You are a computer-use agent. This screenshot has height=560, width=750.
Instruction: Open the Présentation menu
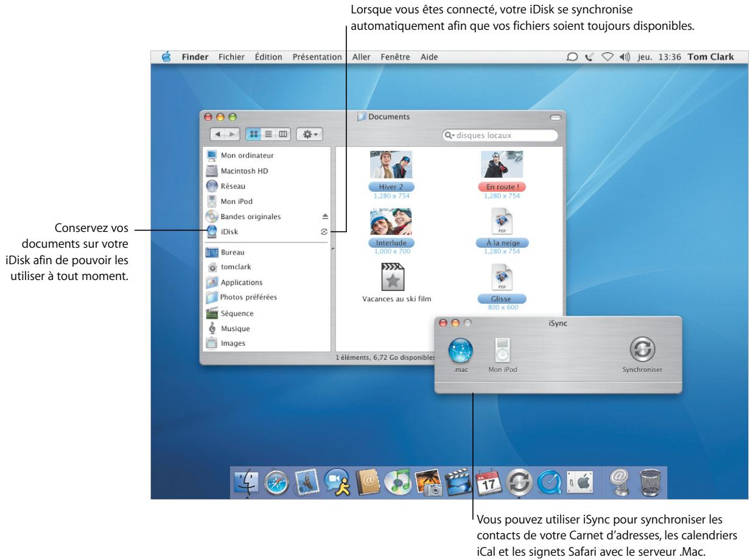tap(317, 57)
